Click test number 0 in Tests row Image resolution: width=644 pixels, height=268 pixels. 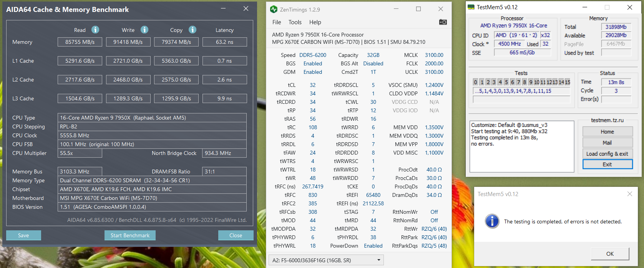pyautogui.click(x=476, y=82)
